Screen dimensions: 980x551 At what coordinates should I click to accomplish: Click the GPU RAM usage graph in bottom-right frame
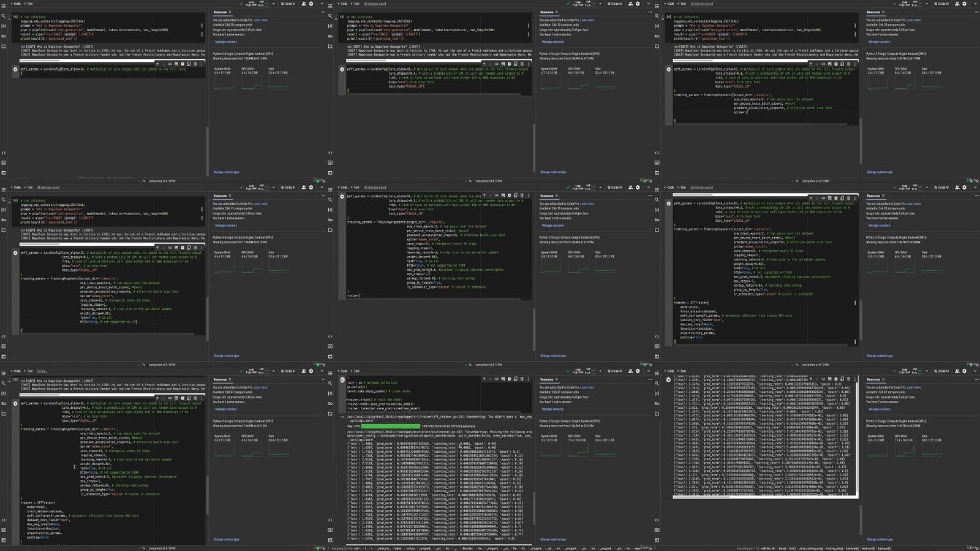(x=905, y=450)
